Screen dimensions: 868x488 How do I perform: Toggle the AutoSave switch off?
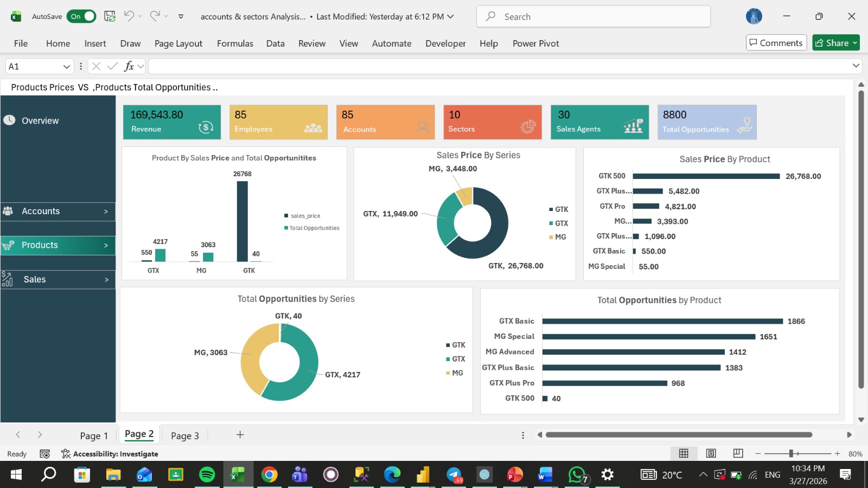click(x=81, y=16)
